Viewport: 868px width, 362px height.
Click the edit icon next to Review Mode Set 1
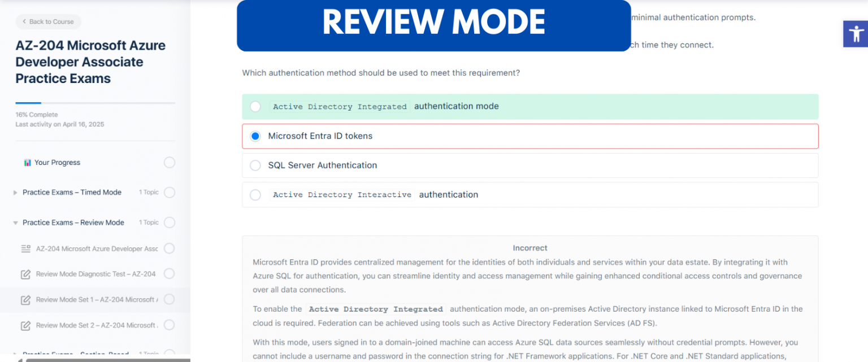25,300
